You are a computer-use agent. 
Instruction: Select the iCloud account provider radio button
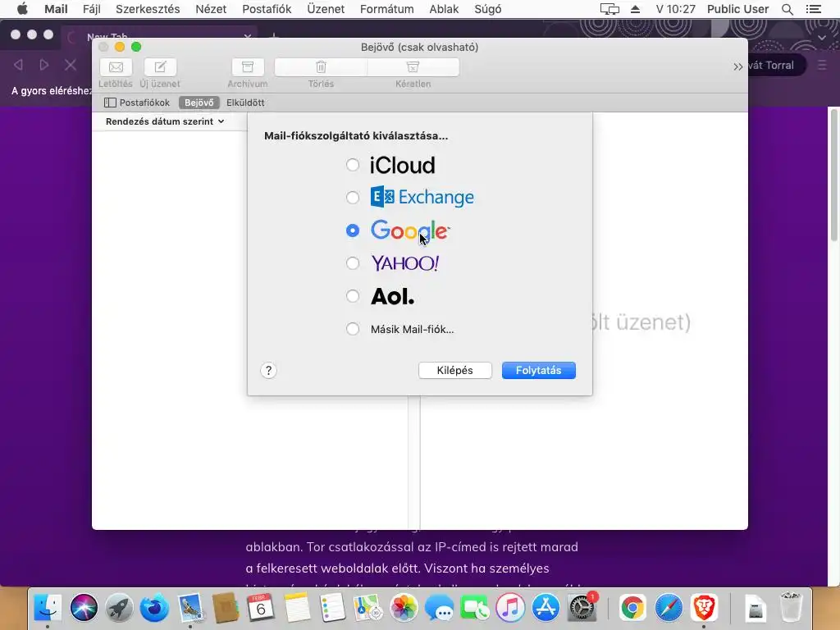coord(353,164)
